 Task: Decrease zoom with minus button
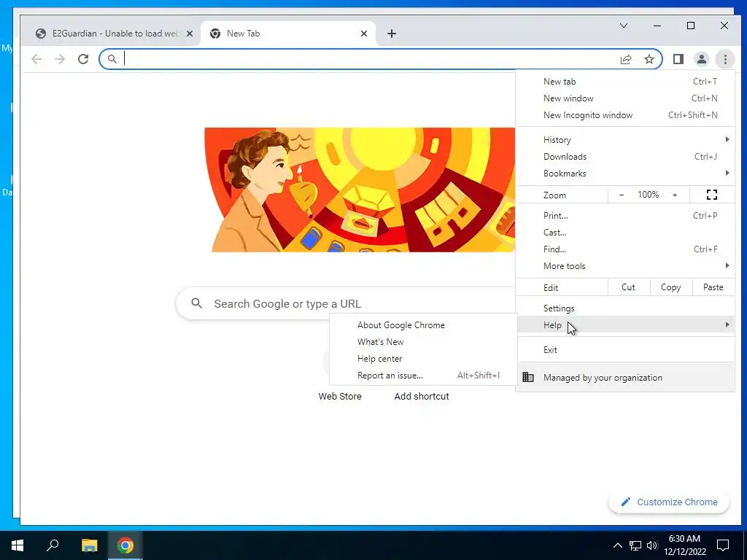click(x=622, y=195)
